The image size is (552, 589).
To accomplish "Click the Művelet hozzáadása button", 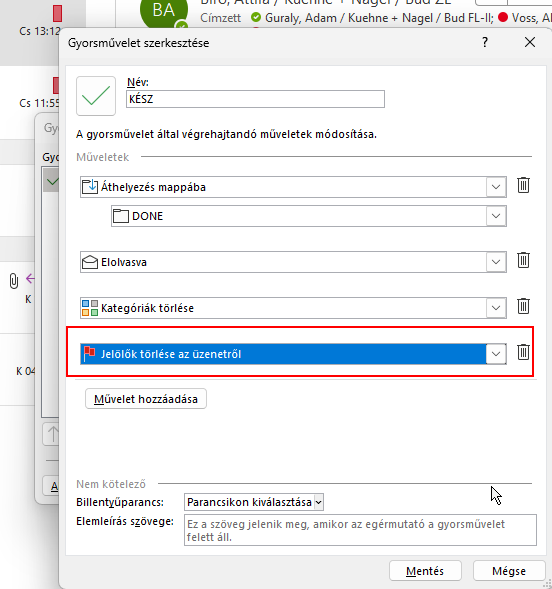I will [146, 399].
